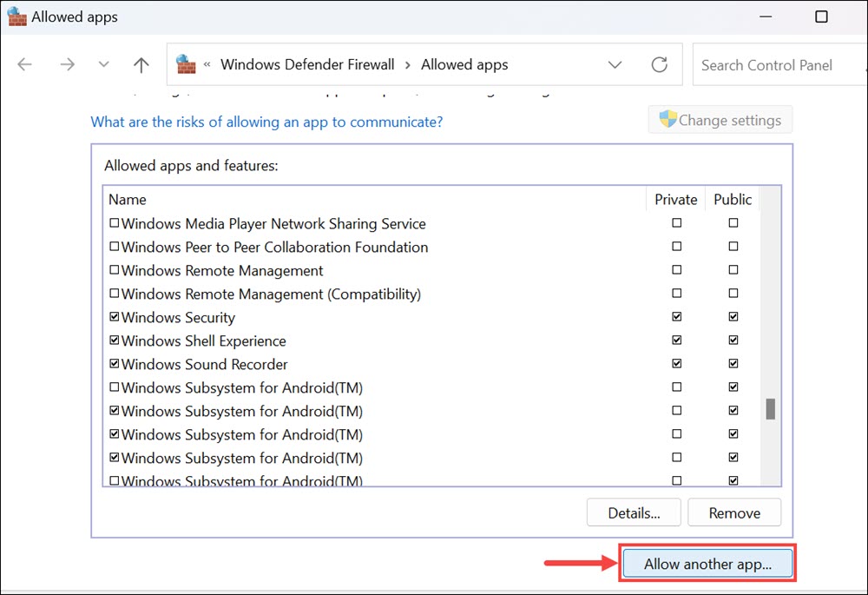Go up one folder level
The height and width of the screenshot is (595, 868).
click(x=141, y=65)
